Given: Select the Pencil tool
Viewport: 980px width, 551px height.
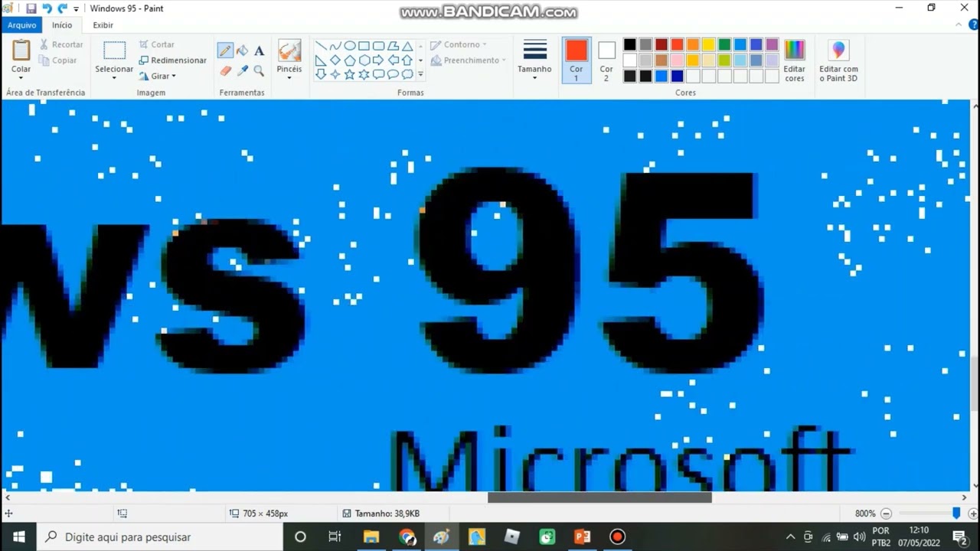Looking at the screenshot, I should pos(225,51).
